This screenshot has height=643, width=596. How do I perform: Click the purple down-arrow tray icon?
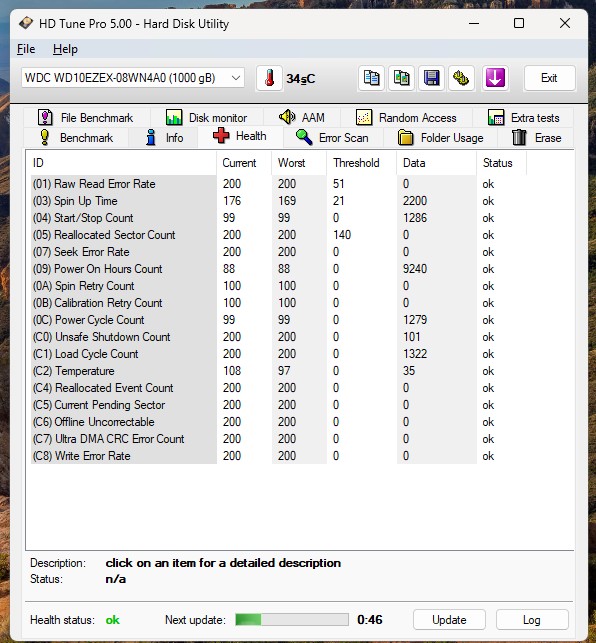tap(495, 78)
